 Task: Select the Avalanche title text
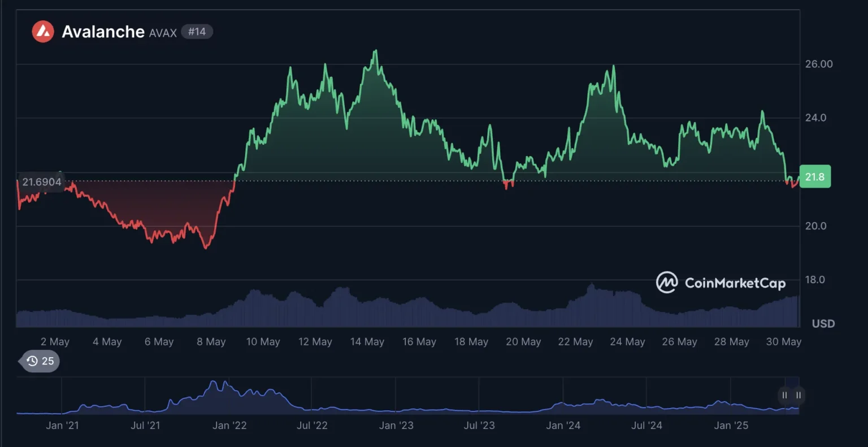coord(102,32)
